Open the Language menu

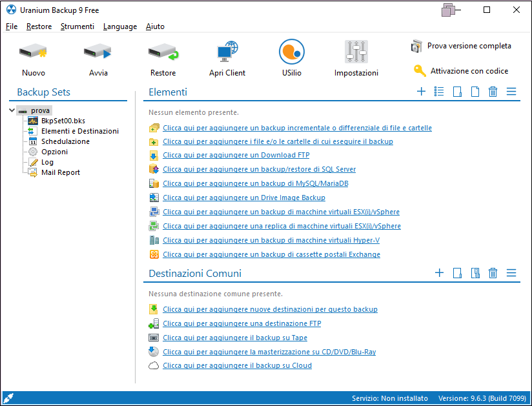[120, 26]
